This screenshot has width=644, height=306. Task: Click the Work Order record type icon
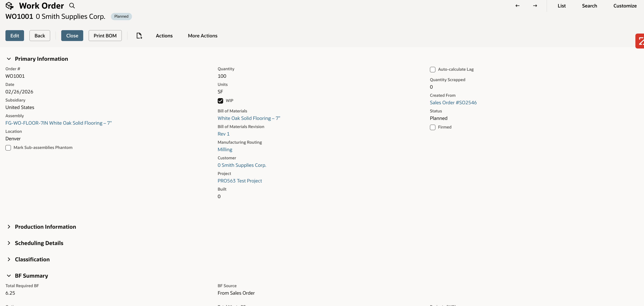(x=10, y=6)
